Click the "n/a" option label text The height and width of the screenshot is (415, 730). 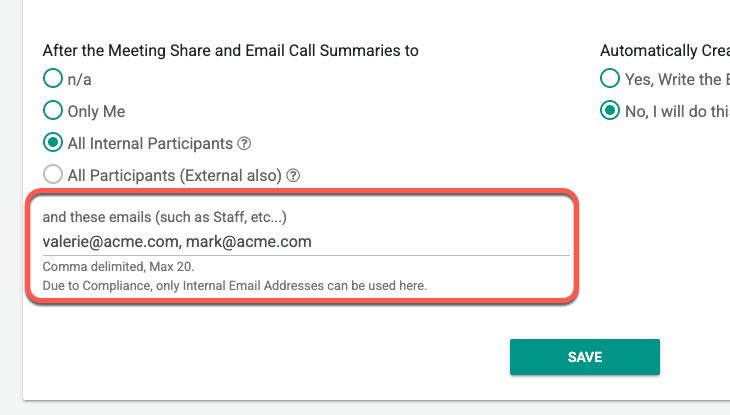click(x=81, y=80)
